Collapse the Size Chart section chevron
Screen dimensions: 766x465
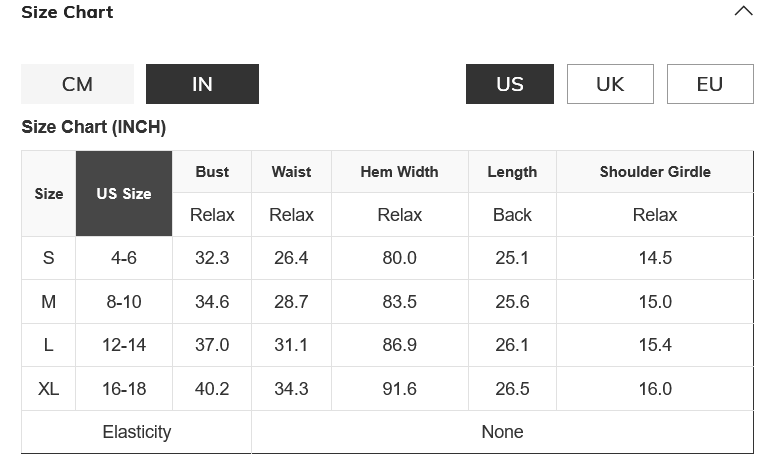coord(743,12)
